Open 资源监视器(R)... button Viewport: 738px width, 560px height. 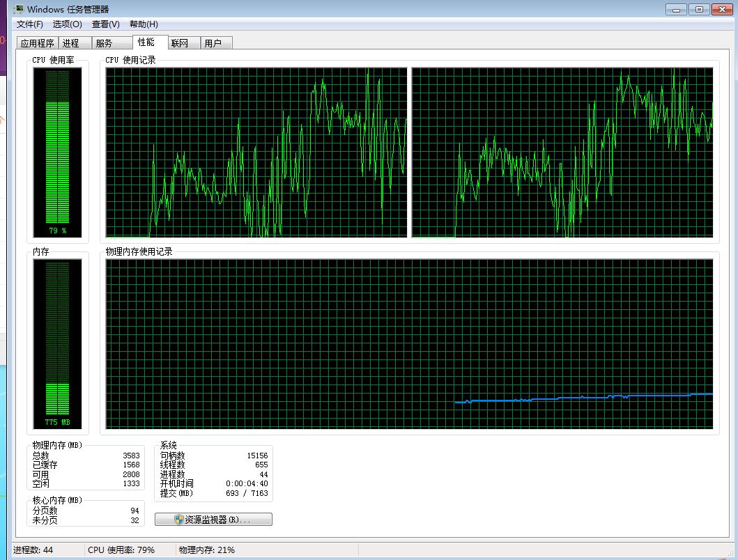click(x=213, y=520)
